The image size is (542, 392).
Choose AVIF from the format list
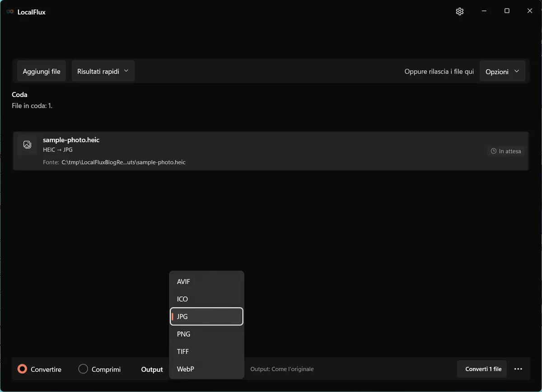click(x=206, y=281)
